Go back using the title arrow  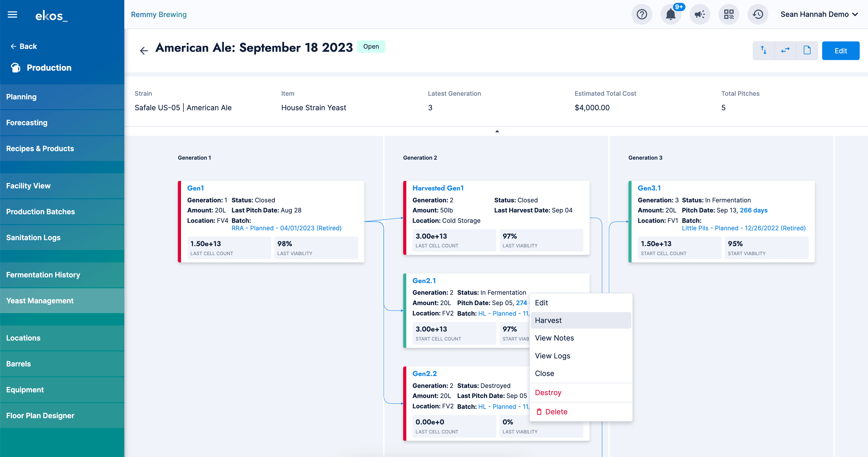(144, 50)
